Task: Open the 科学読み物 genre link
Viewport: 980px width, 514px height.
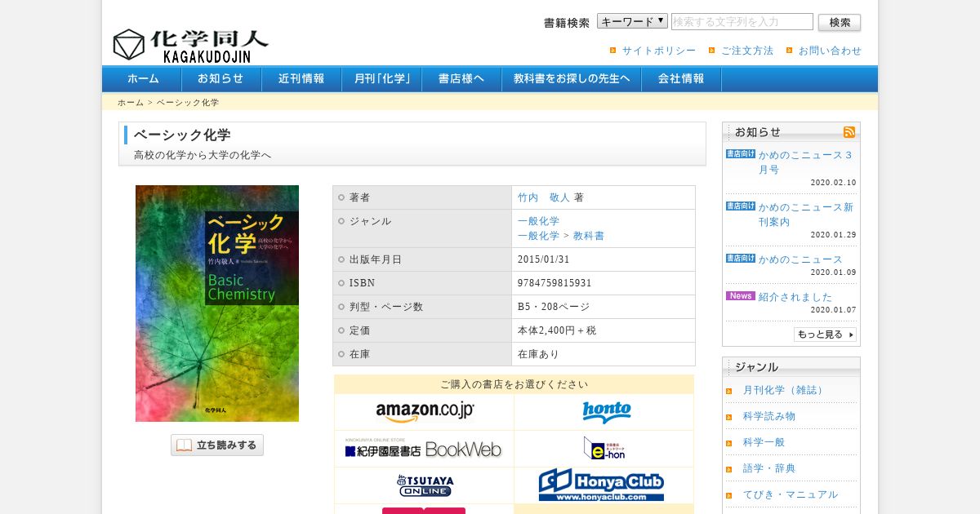Action: [768, 416]
